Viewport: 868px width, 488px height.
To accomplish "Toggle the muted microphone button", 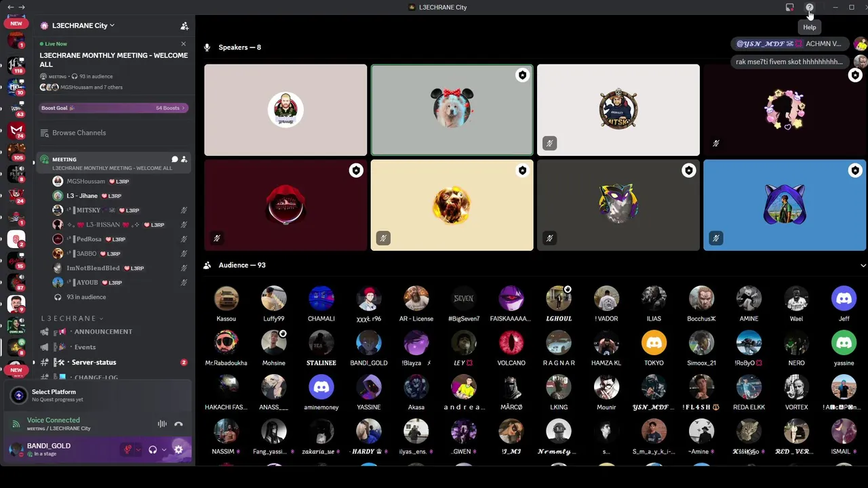I will point(127,449).
